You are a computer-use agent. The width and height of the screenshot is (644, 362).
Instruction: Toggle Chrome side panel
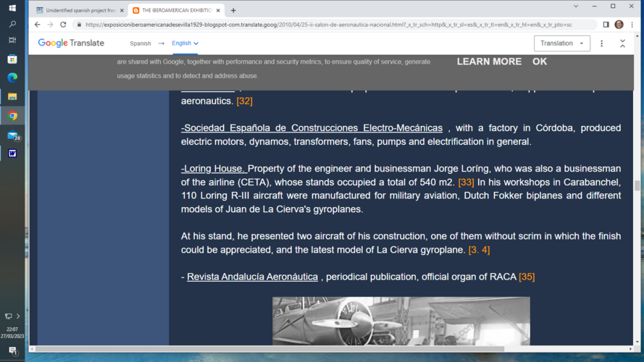(606, 25)
